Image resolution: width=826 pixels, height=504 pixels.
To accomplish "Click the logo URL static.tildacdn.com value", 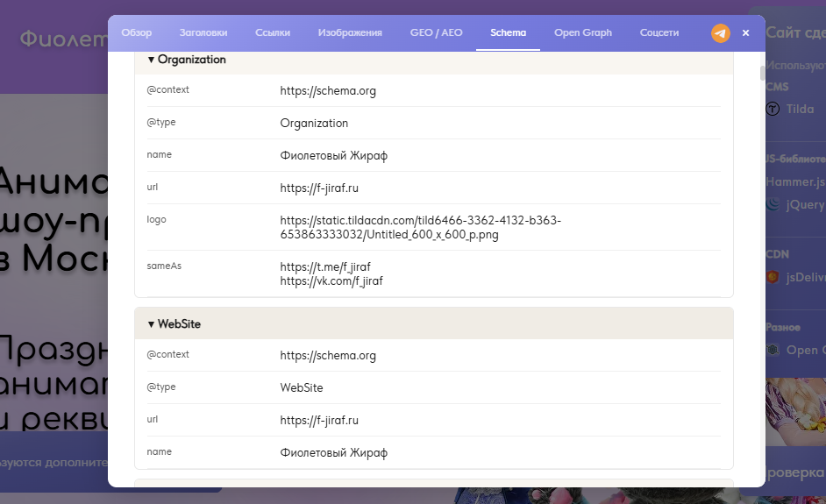I will coord(420,227).
